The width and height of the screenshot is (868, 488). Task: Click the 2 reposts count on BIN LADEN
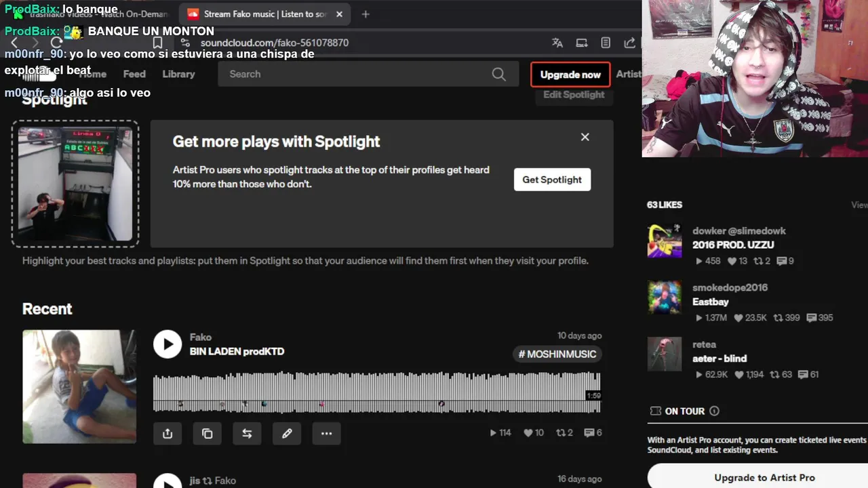click(564, 432)
